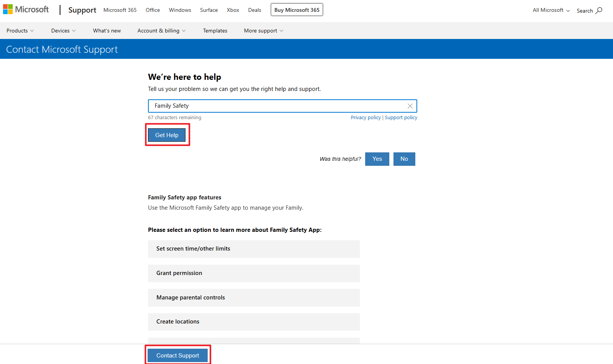The image size is (613, 364).
Task: Click the Microsoft logo
Action: pyautogui.click(x=26, y=10)
